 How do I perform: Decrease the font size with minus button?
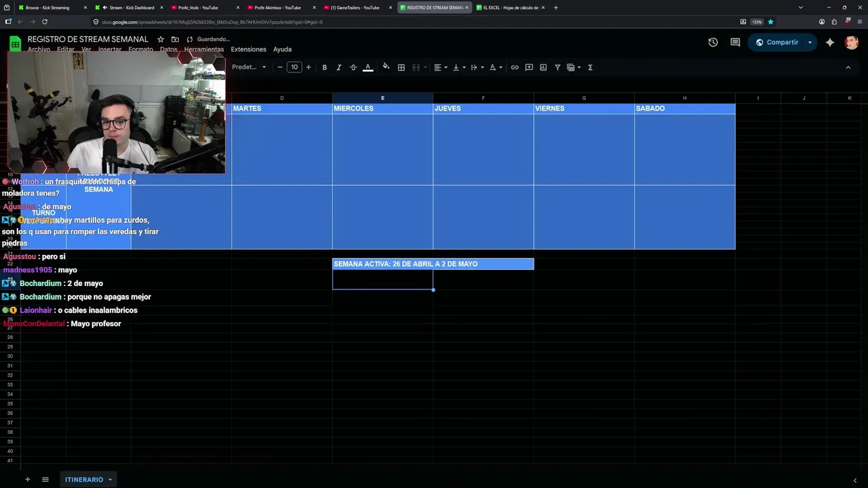pos(280,67)
